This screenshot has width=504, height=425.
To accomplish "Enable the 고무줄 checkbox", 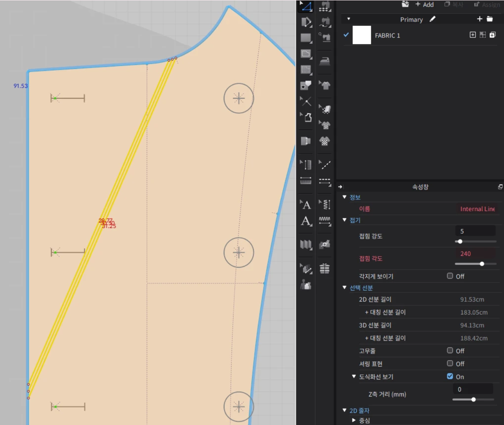I will pyautogui.click(x=450, y=351).
